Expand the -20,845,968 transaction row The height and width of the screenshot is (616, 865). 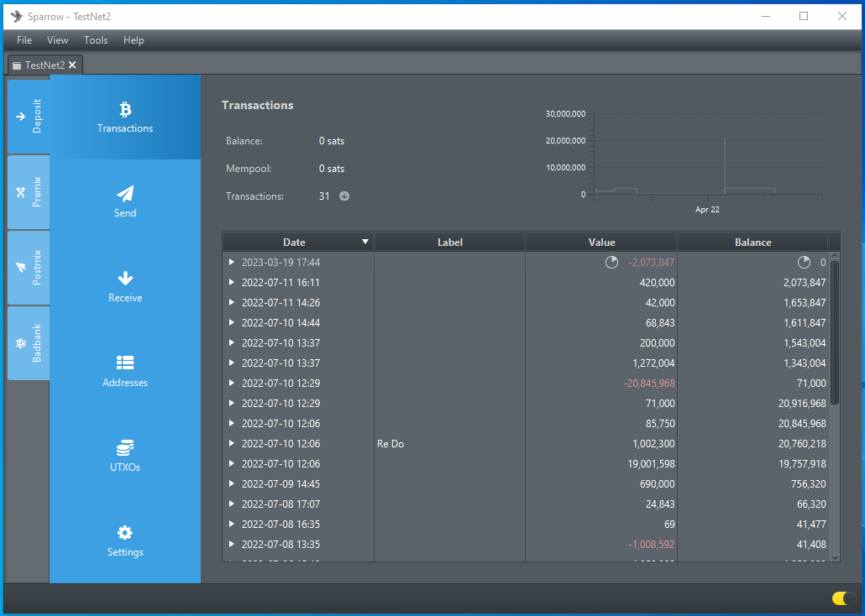coord(232,384)
